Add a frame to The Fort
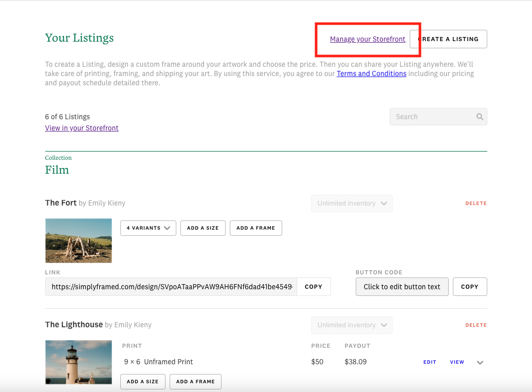 255,228
